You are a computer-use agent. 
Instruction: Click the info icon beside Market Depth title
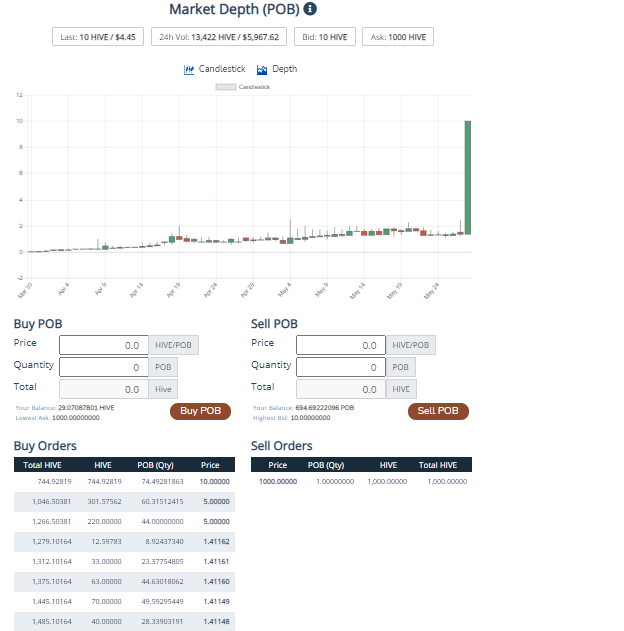click(309, 9)
